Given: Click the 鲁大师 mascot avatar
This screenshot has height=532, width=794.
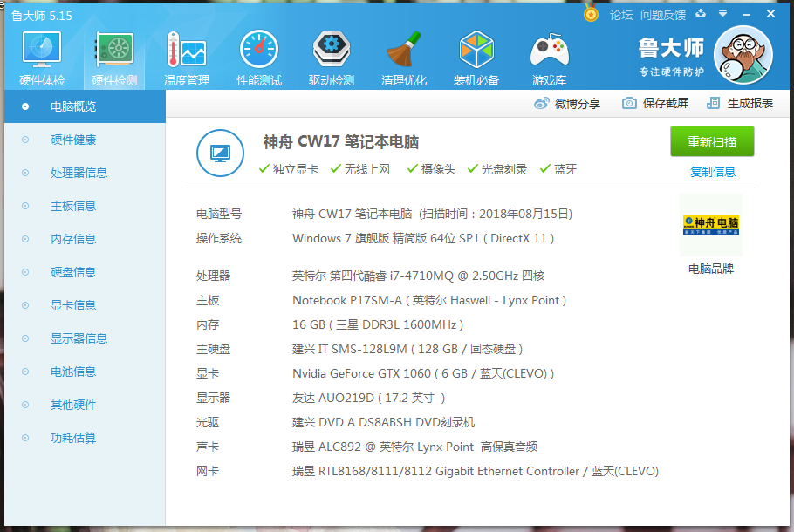Looking at the screenshot, I should (x=743, y=55).
